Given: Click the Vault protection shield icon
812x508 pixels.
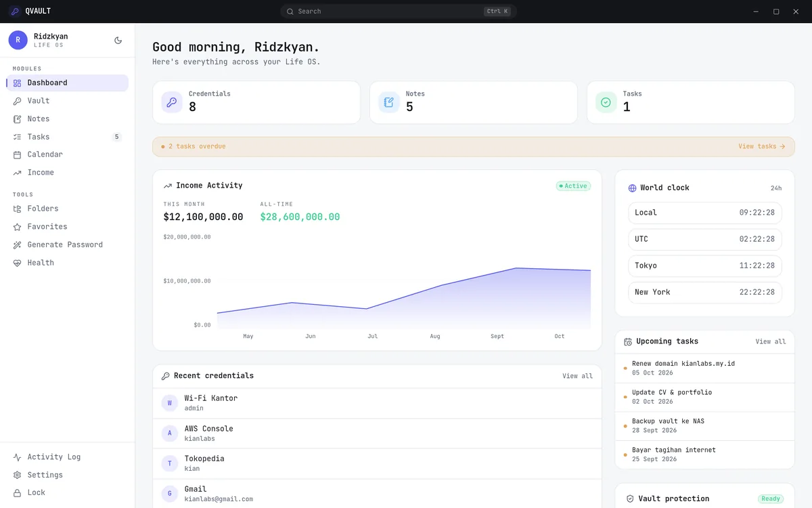Looking at the screenshot, I should [630, 499].
